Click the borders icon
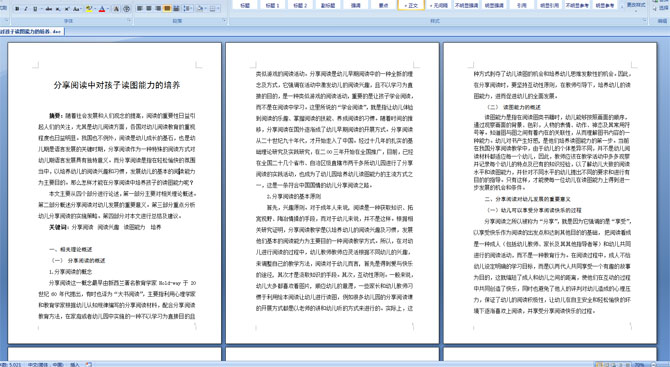 tap(213, 9)
